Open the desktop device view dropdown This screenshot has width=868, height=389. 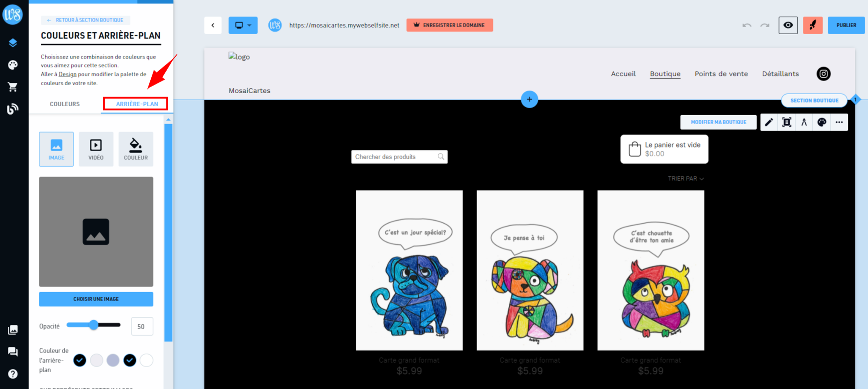pyautogui.click(x=243, y=25)
